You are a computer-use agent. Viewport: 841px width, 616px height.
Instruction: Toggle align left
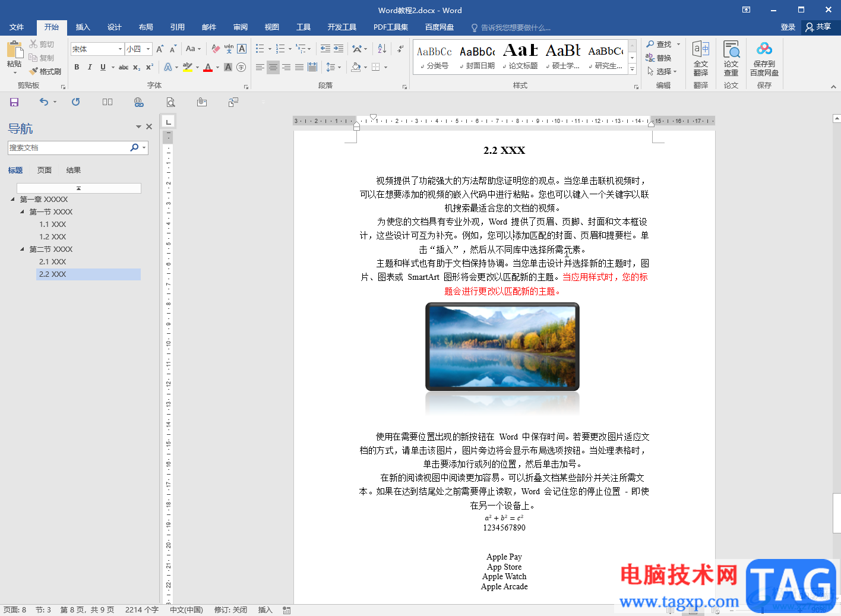point(260,67)
